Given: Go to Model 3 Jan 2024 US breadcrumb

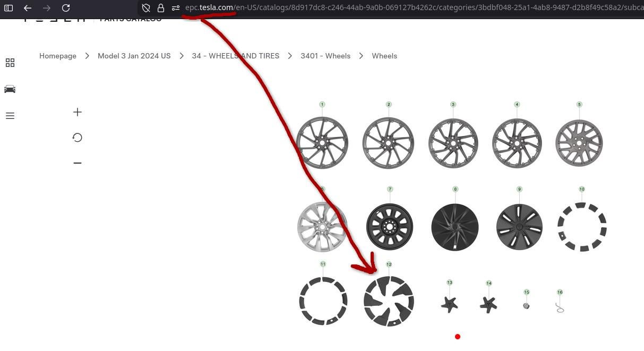Looking at the screenshot, I should [x=134, y=56].
